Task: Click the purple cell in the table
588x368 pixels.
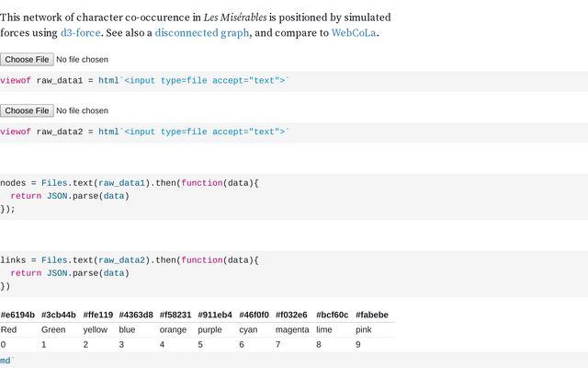Action: [x=209, y=329]
